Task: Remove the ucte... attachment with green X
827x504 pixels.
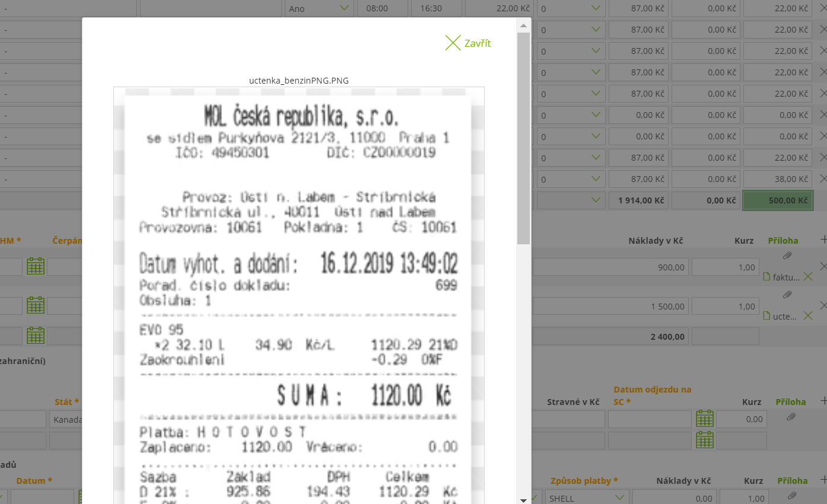Action: 807,315
